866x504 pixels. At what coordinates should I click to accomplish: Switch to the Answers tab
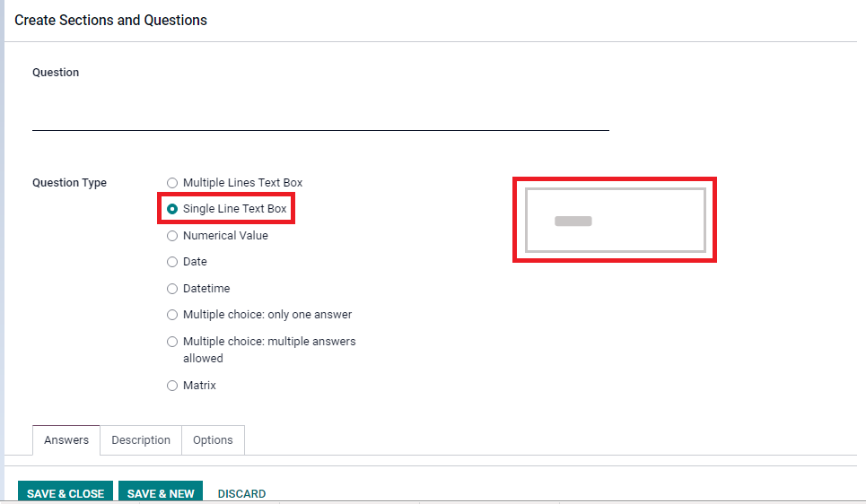[66, 440]
